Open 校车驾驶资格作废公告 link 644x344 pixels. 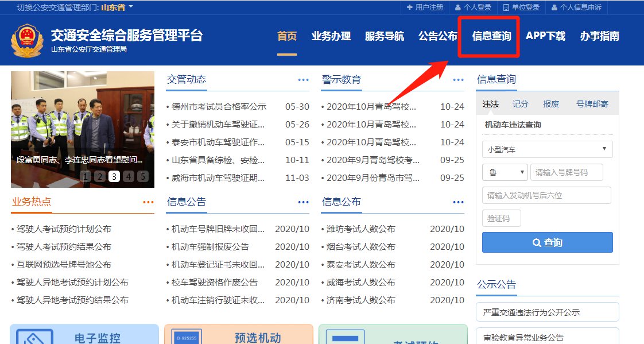pos(215,283)
